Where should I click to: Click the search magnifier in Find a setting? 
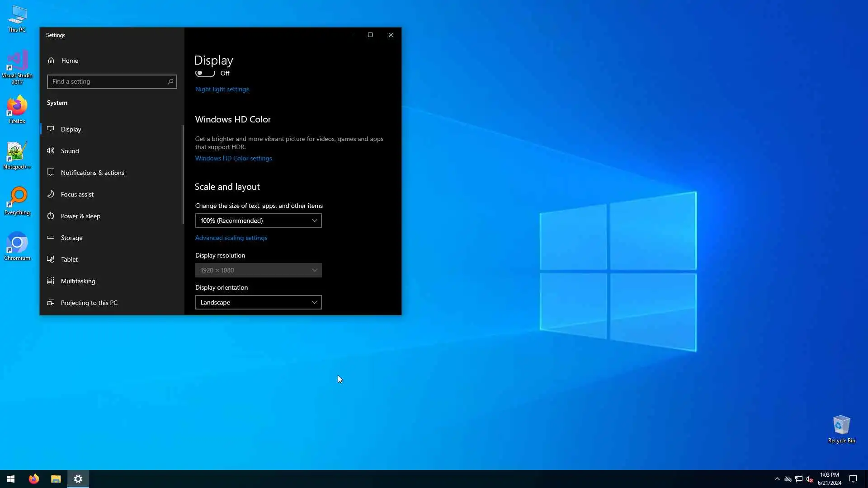(x=170, y=82)
